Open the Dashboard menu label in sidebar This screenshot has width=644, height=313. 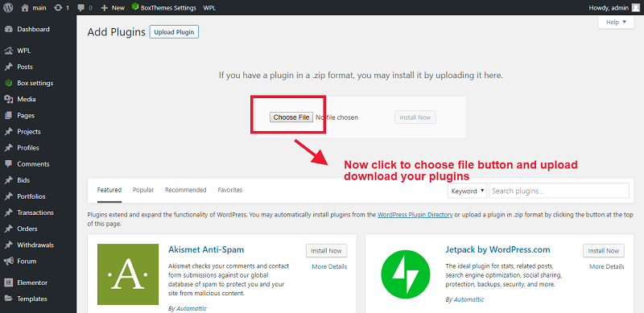[x=33, y=29]
